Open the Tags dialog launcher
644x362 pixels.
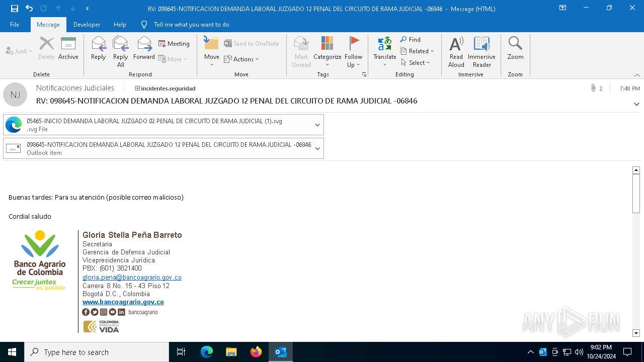point(364,74)
